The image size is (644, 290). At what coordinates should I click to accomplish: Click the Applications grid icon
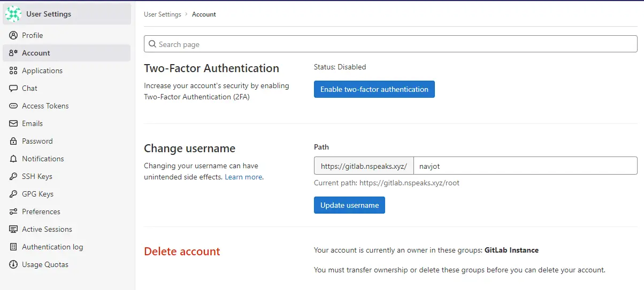(x=13, y=70)
